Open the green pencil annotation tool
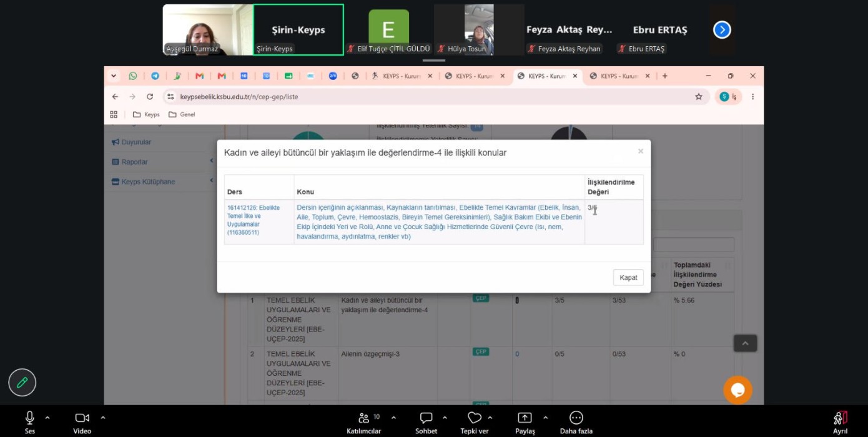The image size is (868, 437). pyautogui.click(x=22, y=383)
